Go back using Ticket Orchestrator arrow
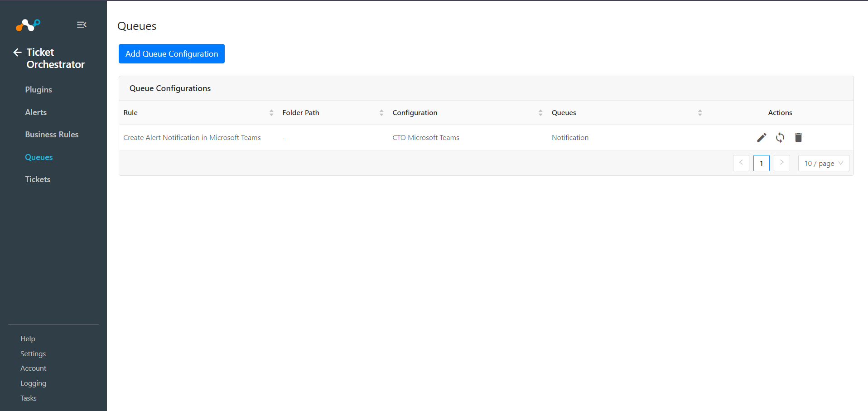Image resolution: width=868 pixels, height=411 pixels. tap(18, 52)
